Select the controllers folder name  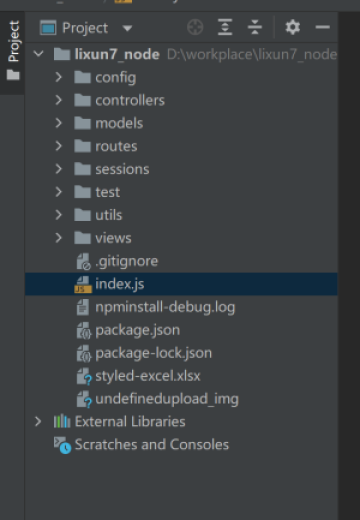(130, 100)
